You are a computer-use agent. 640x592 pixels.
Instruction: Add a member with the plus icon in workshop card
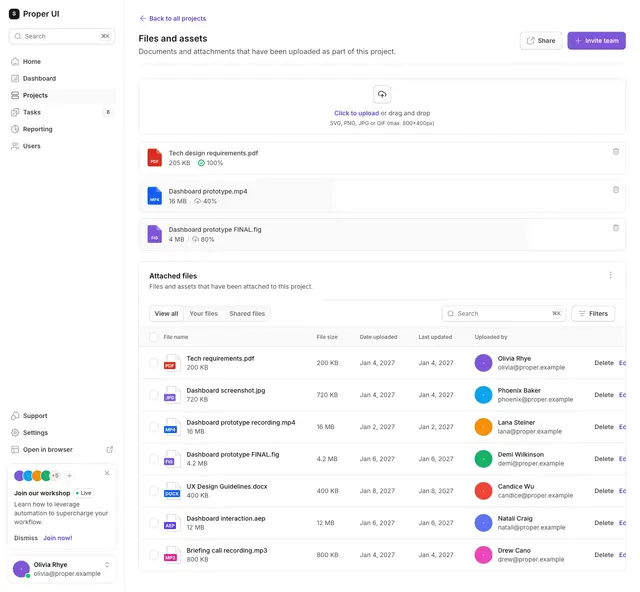click(69, 476)
